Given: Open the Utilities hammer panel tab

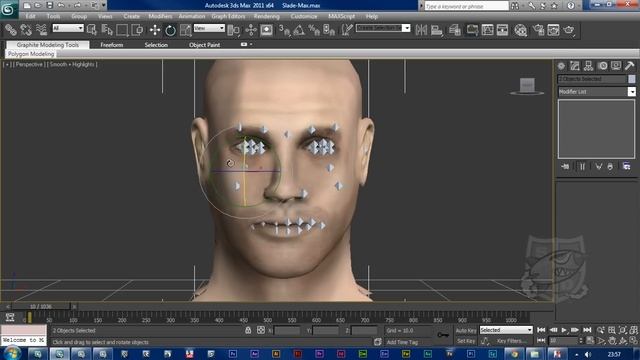Looking at the screenshot, I should tap(629, 66).
